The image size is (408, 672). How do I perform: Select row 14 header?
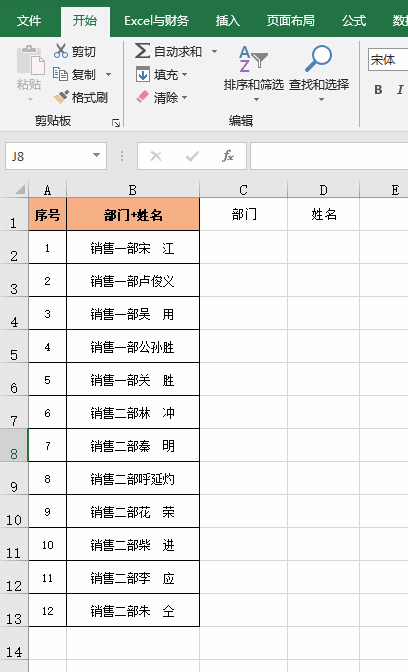pos(14,643)
